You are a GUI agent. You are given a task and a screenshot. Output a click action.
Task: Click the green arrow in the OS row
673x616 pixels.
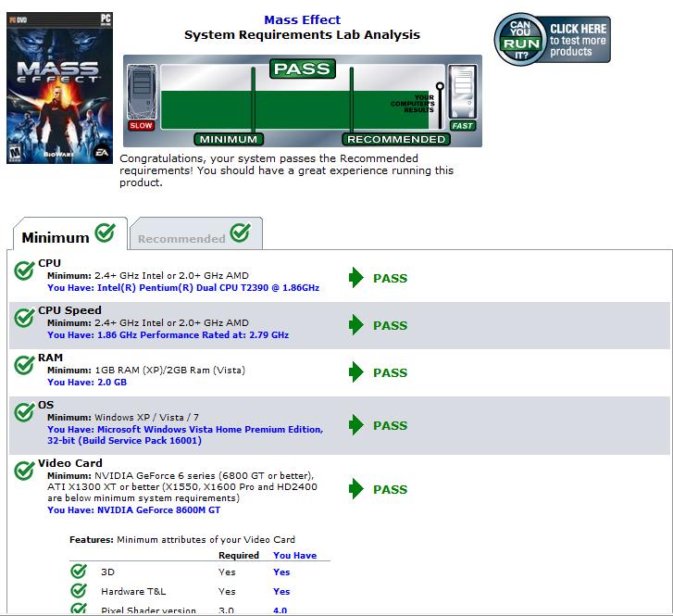[356, 425]
